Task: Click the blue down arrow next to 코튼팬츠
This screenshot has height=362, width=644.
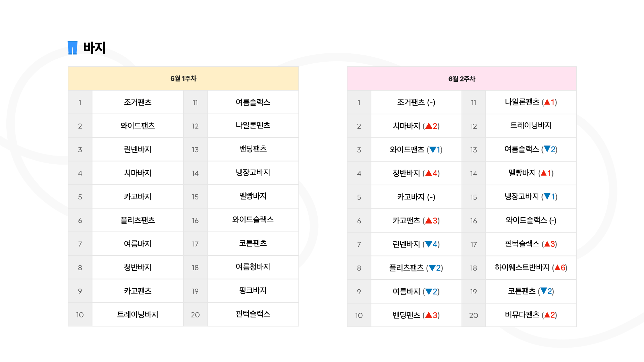Action: (544, 291)
